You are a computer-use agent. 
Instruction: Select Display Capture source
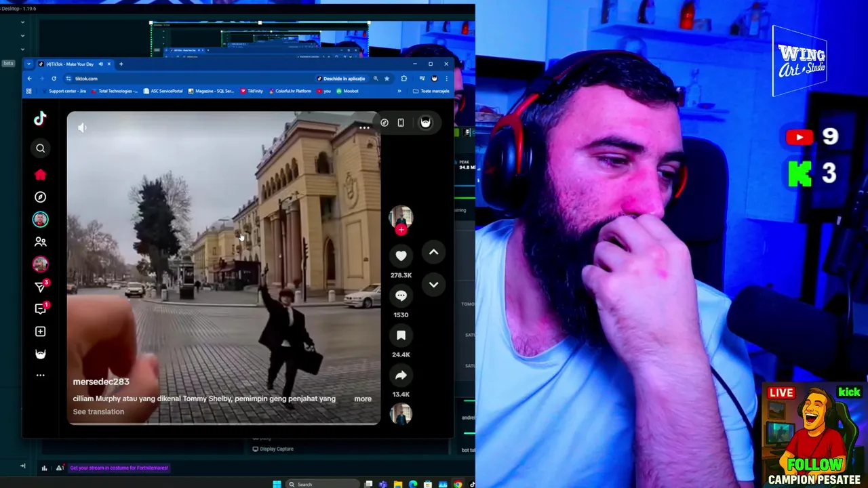tap(273, 449)
